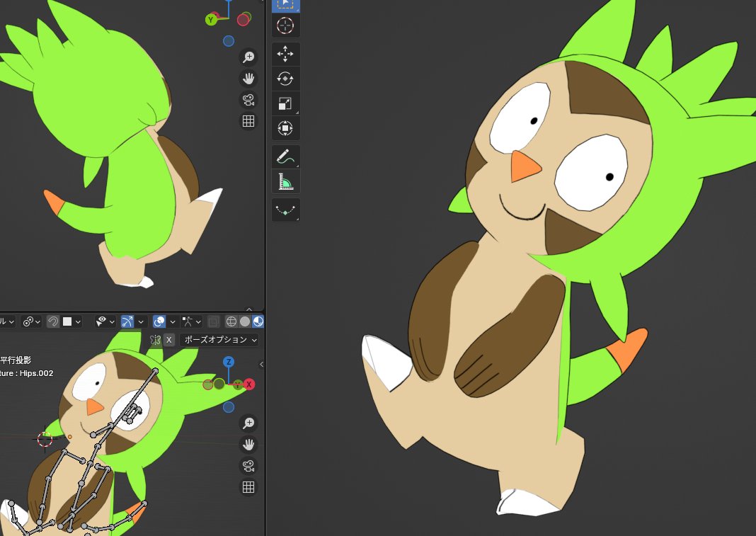Toggle X-axis mirror X button
Viewport: 756px width, 536px height.
(x=168, y=340)
